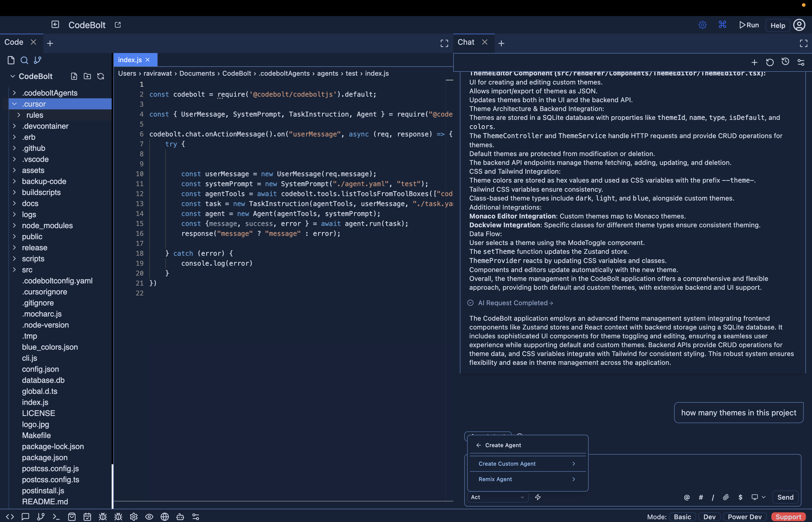Open the calendar check tasks icon
The height and width of the screenshot is (522, 812).
(87, 516)
